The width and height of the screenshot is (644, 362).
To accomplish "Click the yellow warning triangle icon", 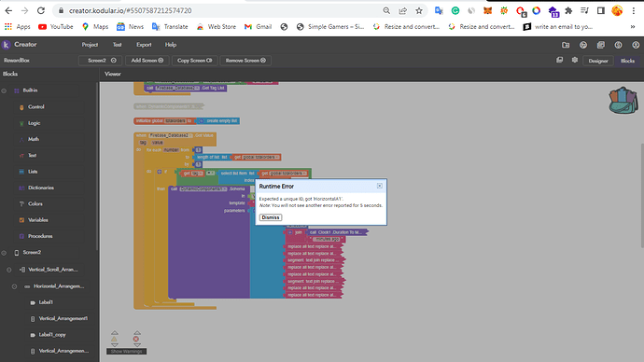I will pos(114,339).
